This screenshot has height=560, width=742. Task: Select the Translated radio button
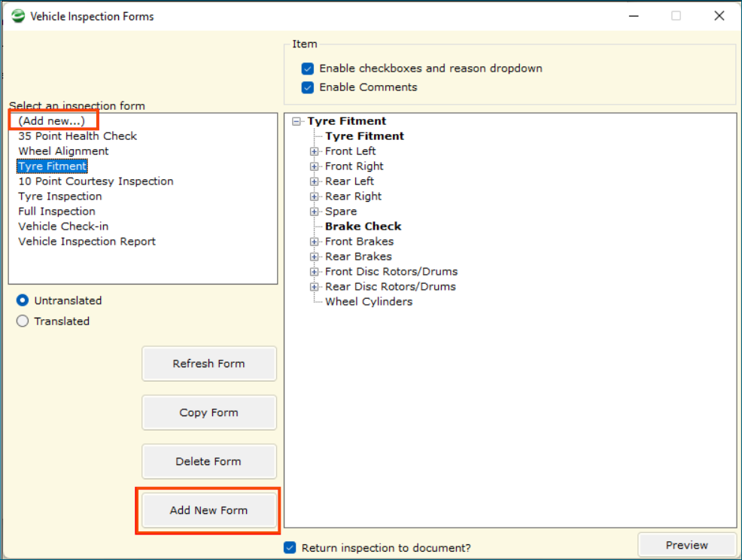pyautogui.click(x=23, y=321)
